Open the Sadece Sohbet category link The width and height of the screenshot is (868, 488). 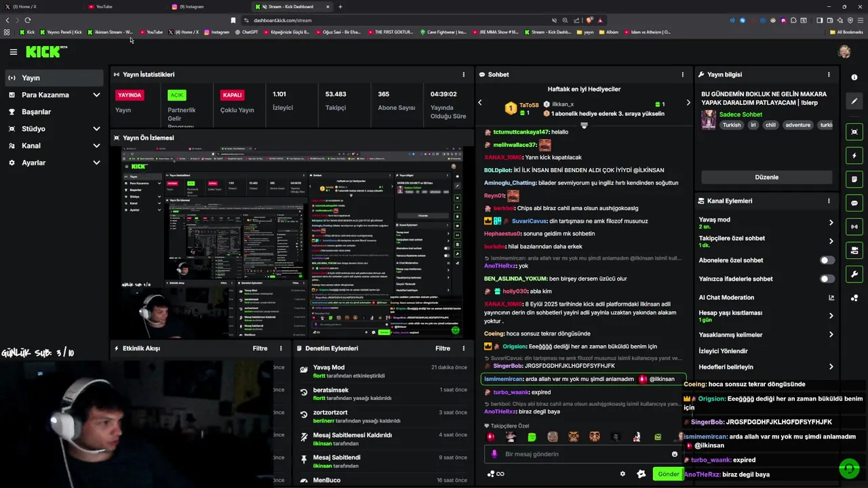pyautogui.click(x=741, y=115)
